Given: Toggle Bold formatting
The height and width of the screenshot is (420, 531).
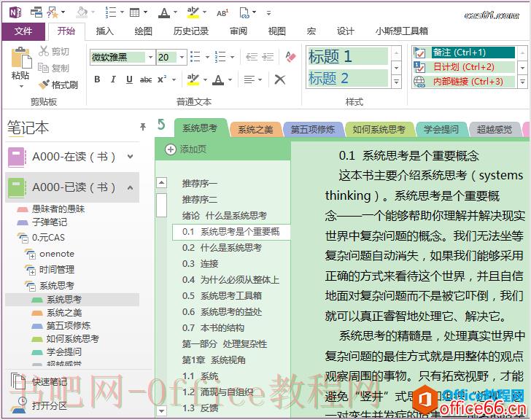Looking at the screenshot, I should tap(97, 79).
